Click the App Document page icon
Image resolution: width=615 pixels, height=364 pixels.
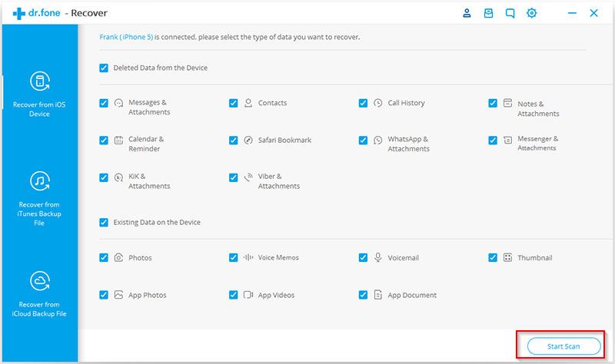coord(377,295)
